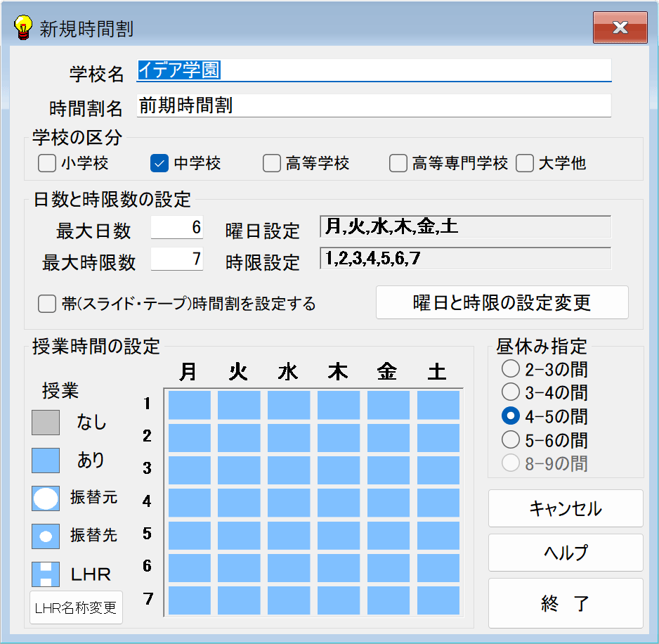Select the 振替先 (transfer destination) legend icon
This screenshot has width=659, height=644.
click(x=46, y=536)
